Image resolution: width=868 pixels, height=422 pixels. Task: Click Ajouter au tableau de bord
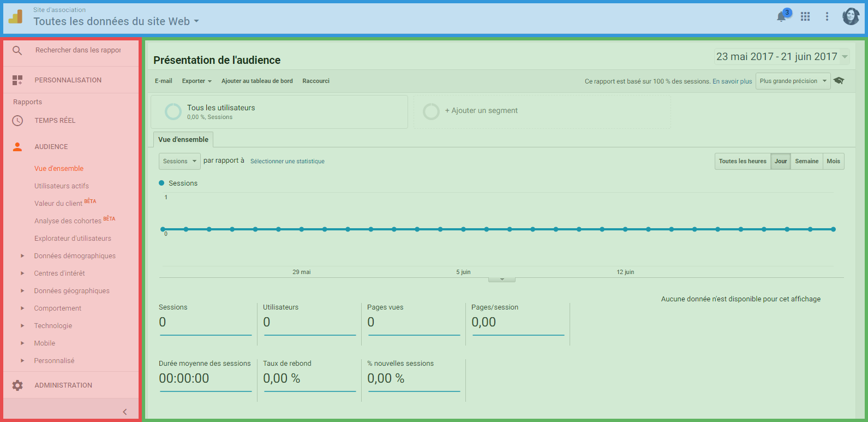point(257,81)
